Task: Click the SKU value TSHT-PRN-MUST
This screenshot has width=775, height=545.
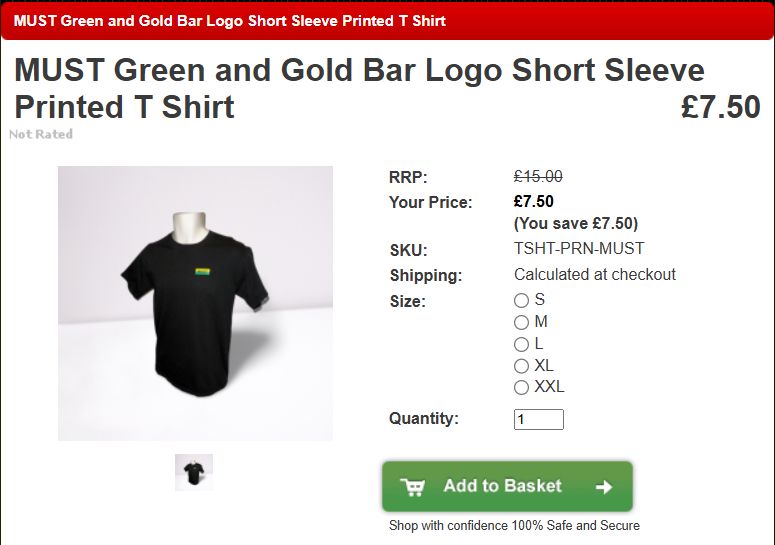Action: [x=579, y=248]
